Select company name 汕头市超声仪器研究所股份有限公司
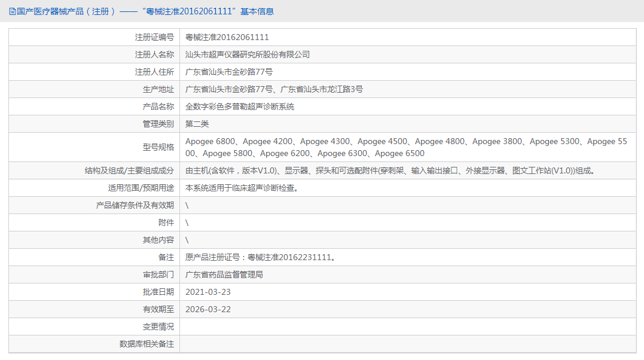Image resolution: width=644 pixels, height=360 pixels. (247, 54)
